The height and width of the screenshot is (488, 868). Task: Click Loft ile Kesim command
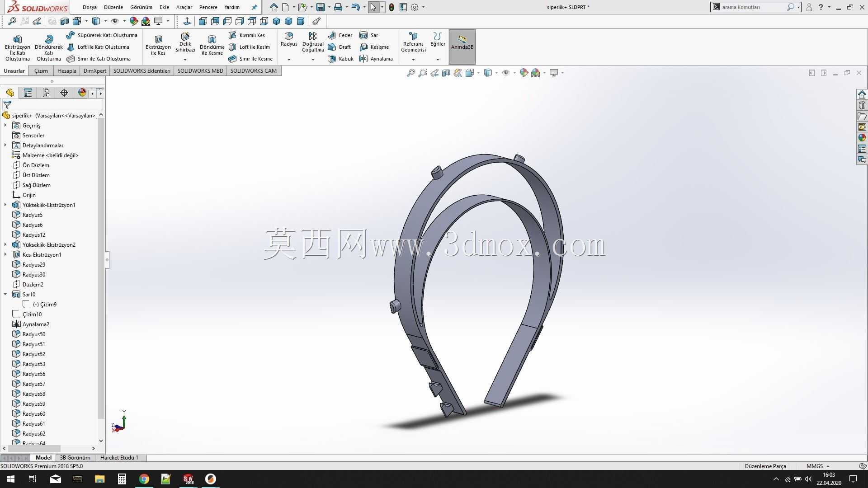249,47
